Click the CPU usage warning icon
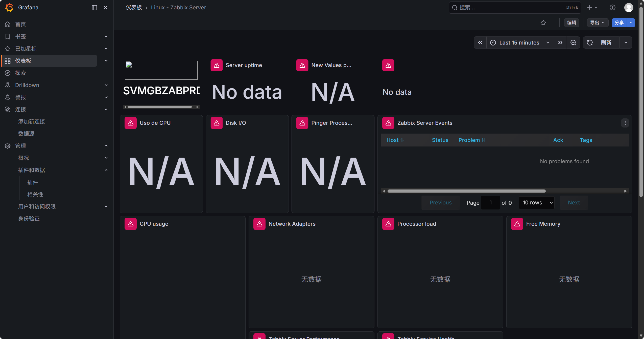Screen dimensions: 644x339 click(x=131, y=224)
